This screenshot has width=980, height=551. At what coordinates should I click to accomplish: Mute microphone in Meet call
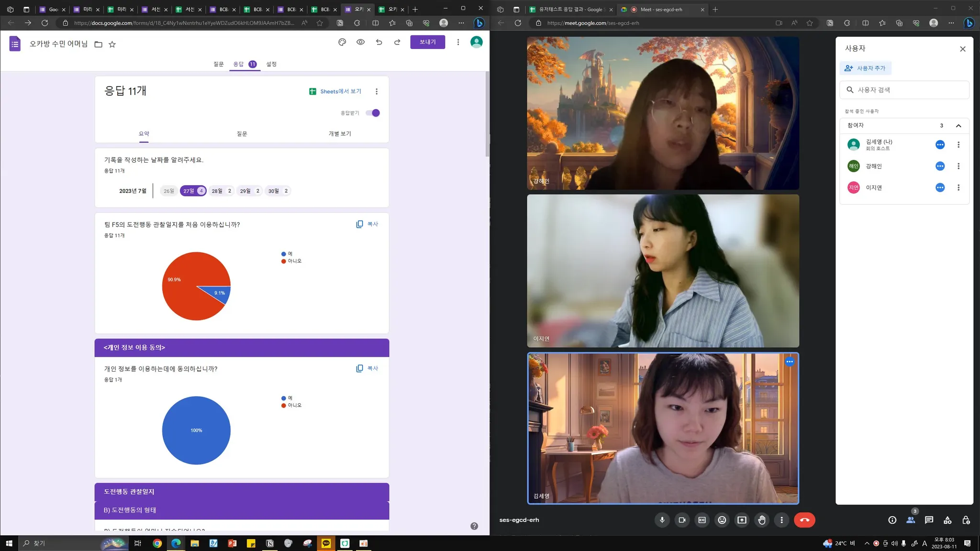(662, 520)
